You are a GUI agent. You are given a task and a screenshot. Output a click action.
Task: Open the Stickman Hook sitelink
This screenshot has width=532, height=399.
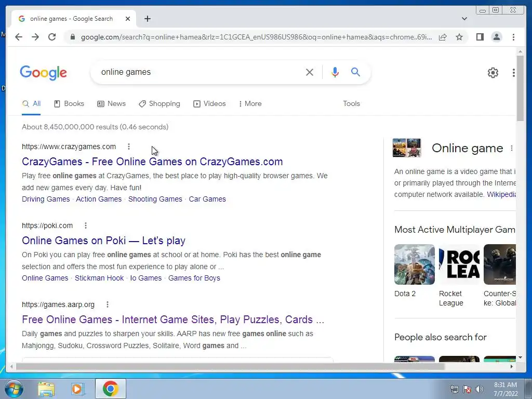pyautogui.click(x=99, y=278)
